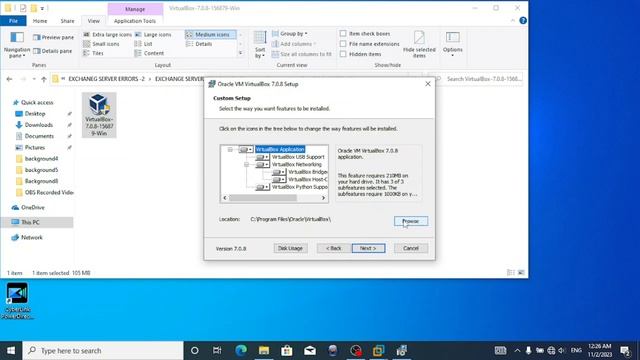
Task: Click the Manage contextual tab
Action: click(x=135, y=9)
